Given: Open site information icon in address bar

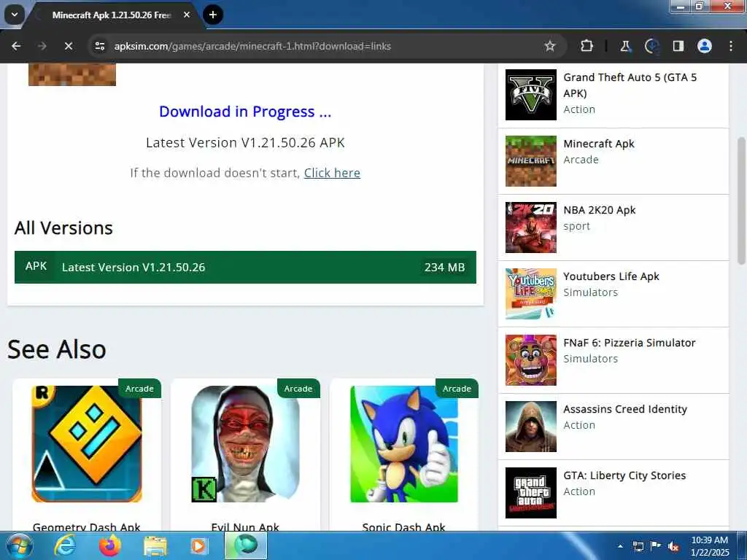Looking at the screenshot, I should coord(99,46).
